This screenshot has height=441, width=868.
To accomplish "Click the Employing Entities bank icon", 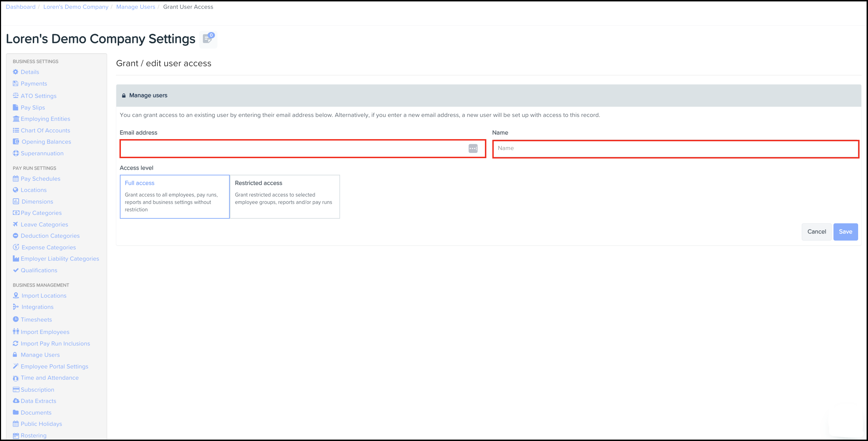I will coord(16,119).
